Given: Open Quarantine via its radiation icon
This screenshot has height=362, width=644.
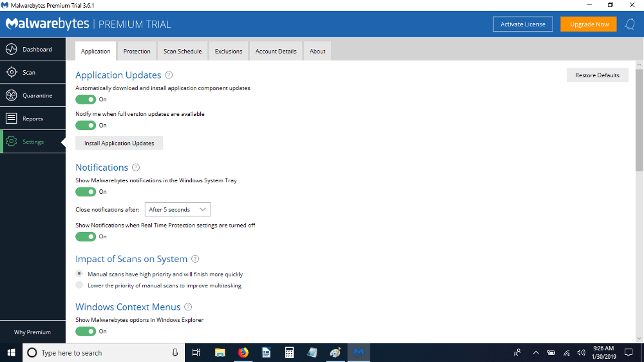Looking at the screenshot, I should pos(12,95).
